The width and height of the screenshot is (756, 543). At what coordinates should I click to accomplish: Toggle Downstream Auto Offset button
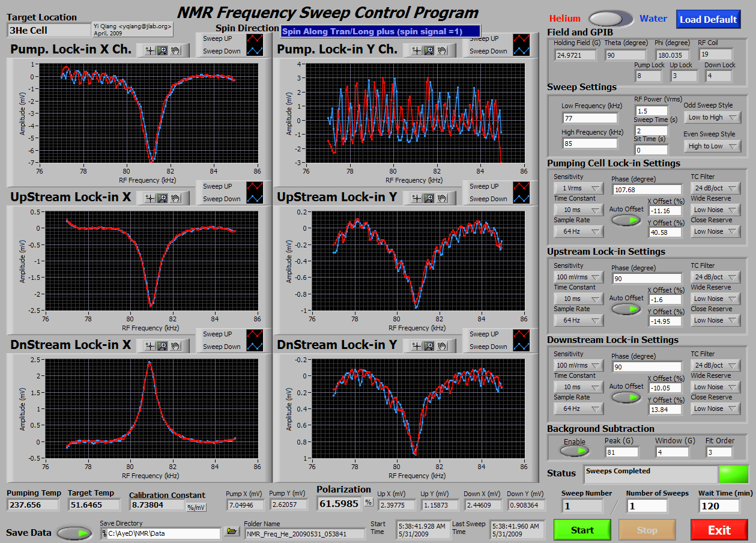(x=626, y=398)
